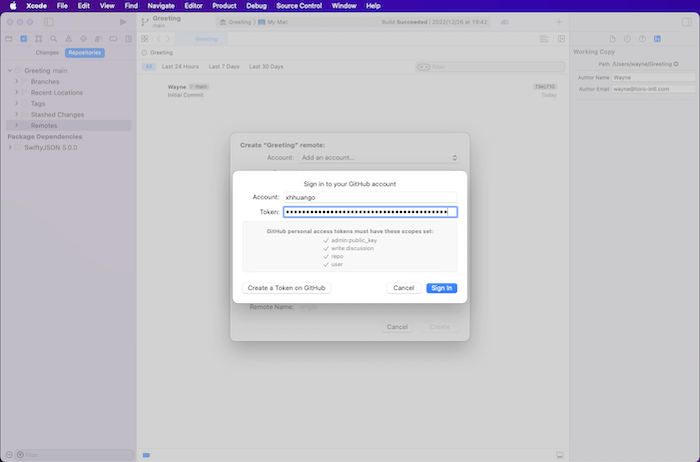Click the Author Name field
Image resolution: width=700 pixels, height=462 pixels.
654,77
